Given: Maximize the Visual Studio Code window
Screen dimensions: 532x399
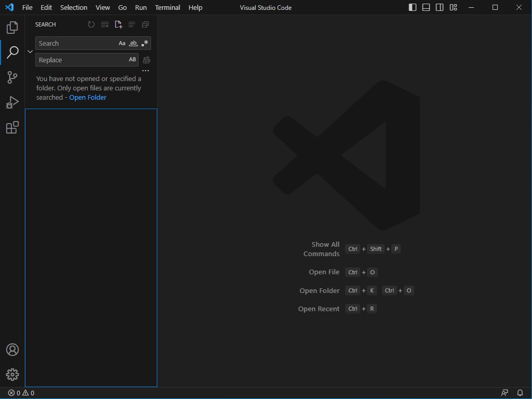Looking at the screenshot, I should (x=495, y=7).
